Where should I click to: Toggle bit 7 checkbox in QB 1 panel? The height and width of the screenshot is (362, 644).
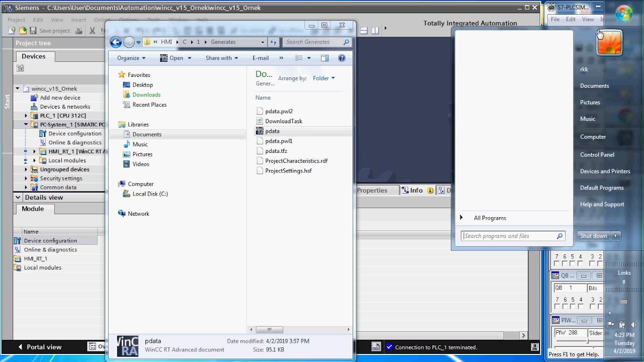(x=557, y=306)
